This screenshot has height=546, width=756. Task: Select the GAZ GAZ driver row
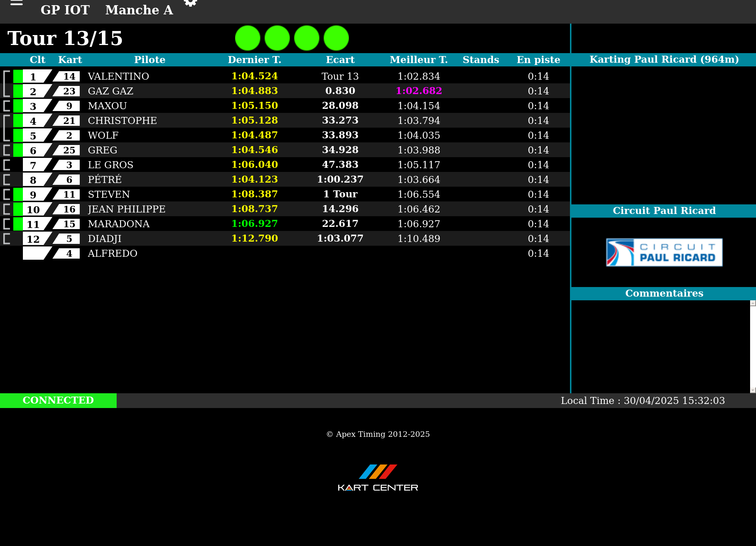110,91
